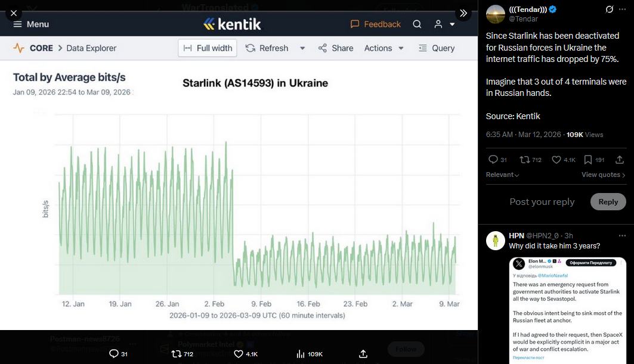Image resolution: width=634 pixels, height=364 pixels.
Task: Click the reply icon in bottom image bar
Action: click(114, 354)
